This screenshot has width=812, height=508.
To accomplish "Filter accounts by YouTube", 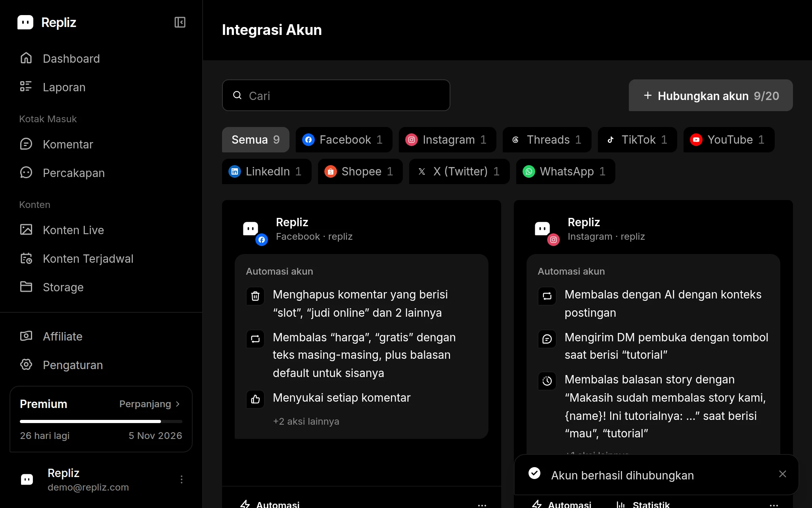I will pyautogui.click(x=729, y=140).
